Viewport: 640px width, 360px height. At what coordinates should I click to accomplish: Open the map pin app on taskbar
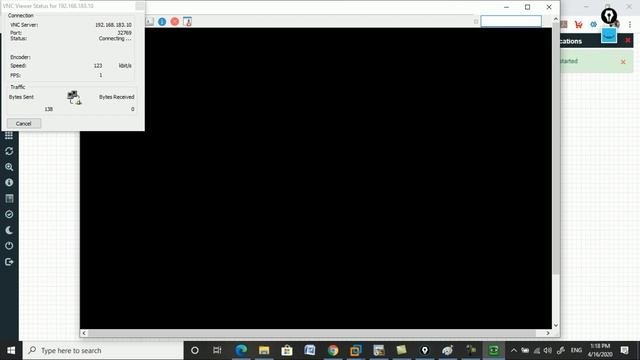pos(424,350)
